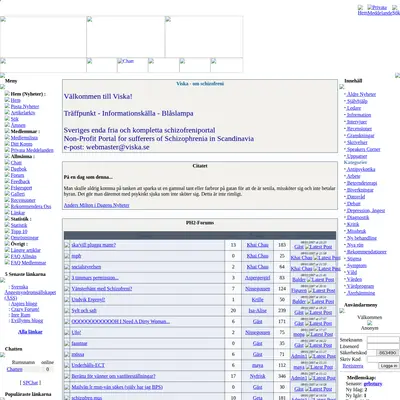This screenshot has width=400, height=400.
Task: Open the Sök link in the left menu
Action: click(15, 119)
